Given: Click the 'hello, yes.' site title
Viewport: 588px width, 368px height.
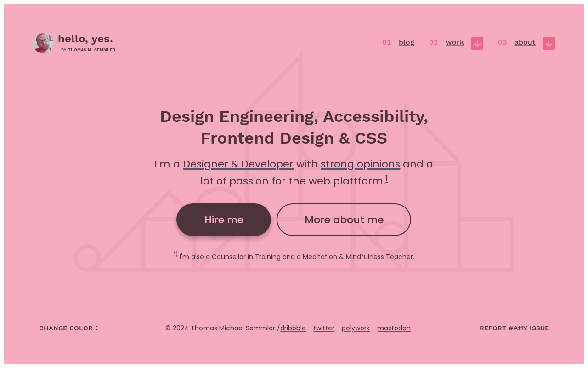Looking at the screenshot, I should 85,39.
